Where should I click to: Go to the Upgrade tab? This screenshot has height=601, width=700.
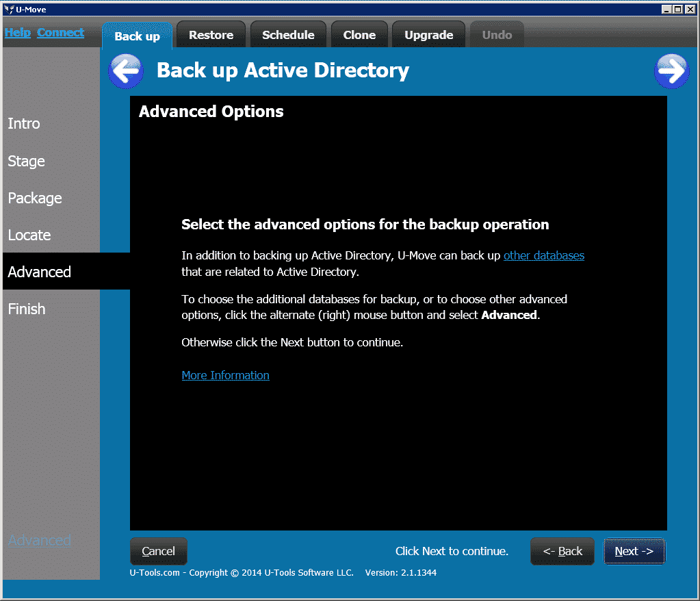(428, 35)
